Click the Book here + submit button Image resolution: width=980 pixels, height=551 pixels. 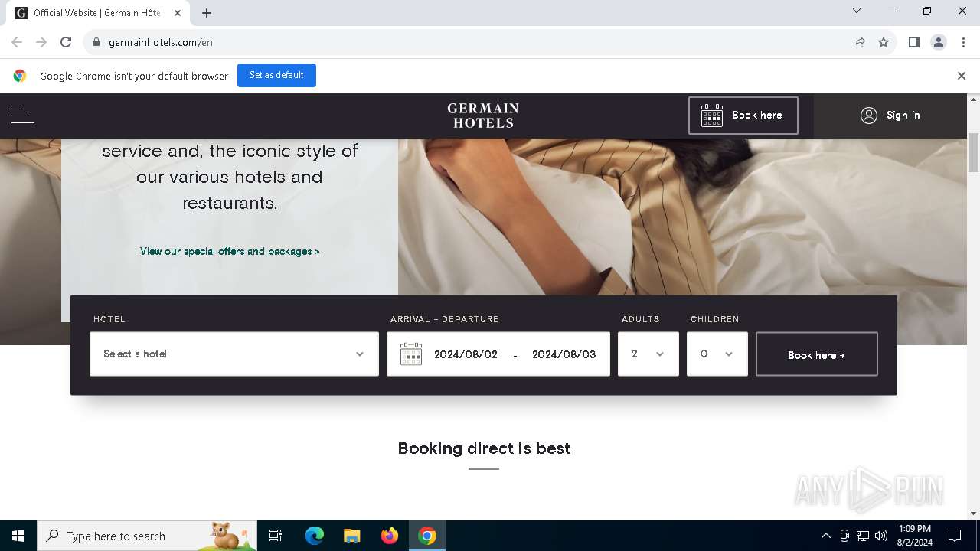click(817, 354)
